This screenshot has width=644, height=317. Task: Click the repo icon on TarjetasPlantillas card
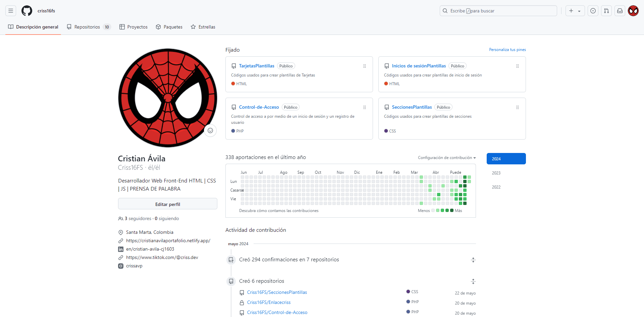[x=234, y=66]
